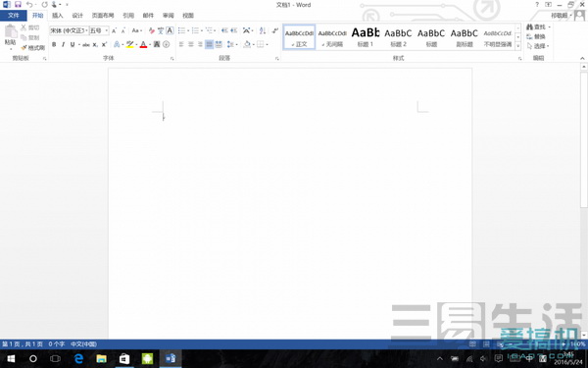The width and height of the screenshot is (588, 368).
Task: Shrink the font size with the smaller A icon
Action: (x=123, y=30)
